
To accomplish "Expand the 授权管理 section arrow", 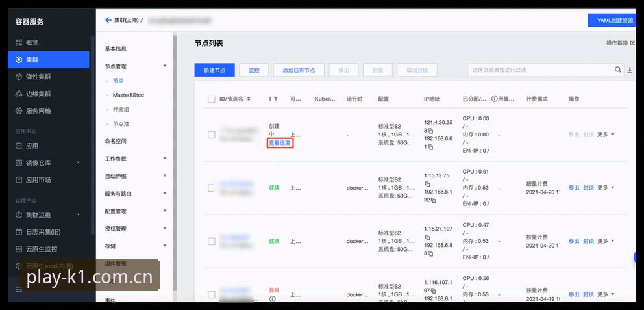I will [x=165, y=228].
